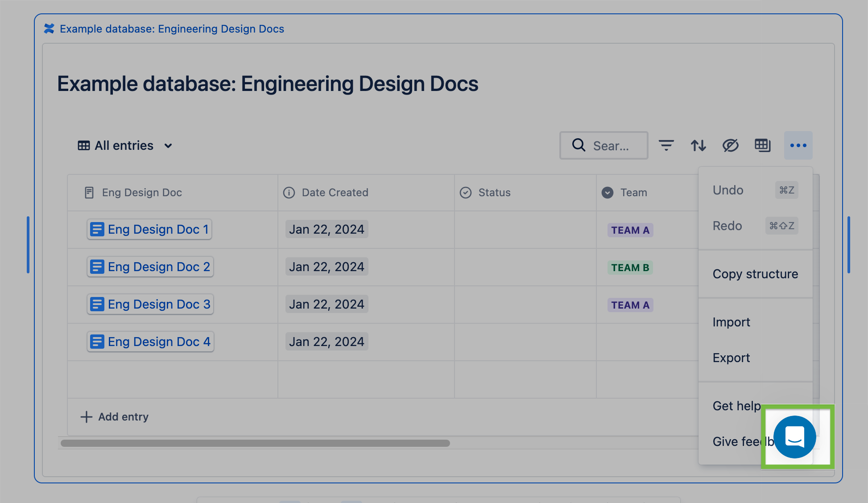Open Eng Design Doc 1 link
This screenshot has height=503, width=868.
click(x=149, y=229)
